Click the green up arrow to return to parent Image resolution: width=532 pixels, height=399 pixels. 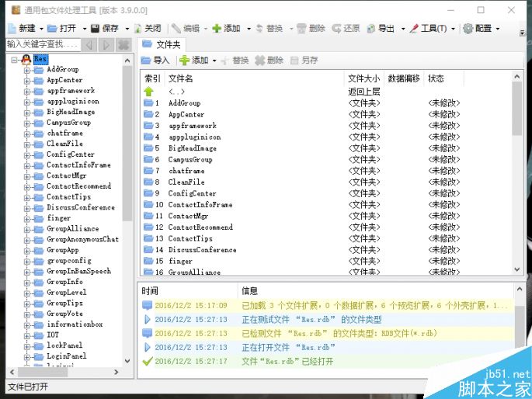[150, 92]
